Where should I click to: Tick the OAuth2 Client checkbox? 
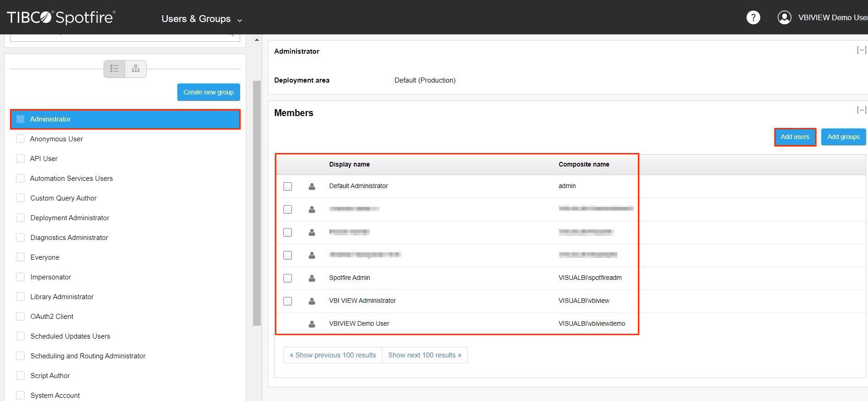20,317
